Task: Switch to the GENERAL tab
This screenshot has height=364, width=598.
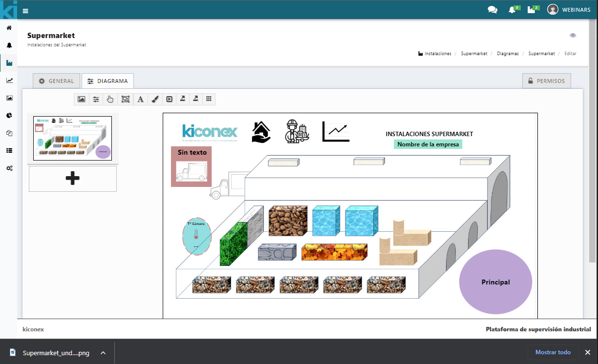Action: [x=56, y=81]
